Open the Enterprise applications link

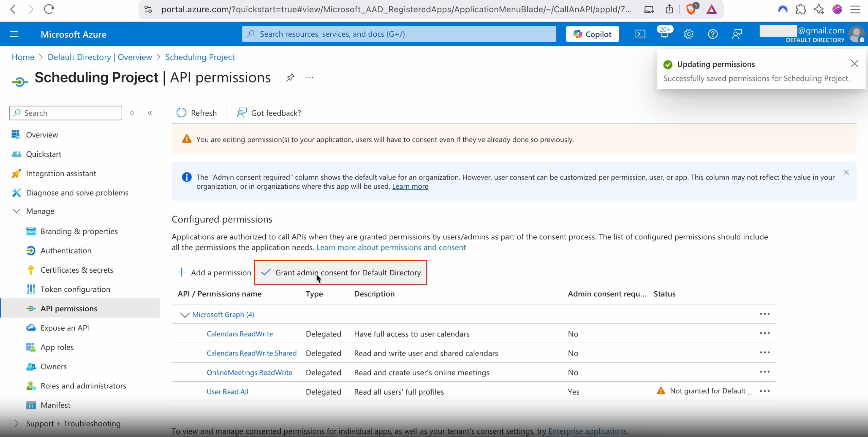(587, 431)
